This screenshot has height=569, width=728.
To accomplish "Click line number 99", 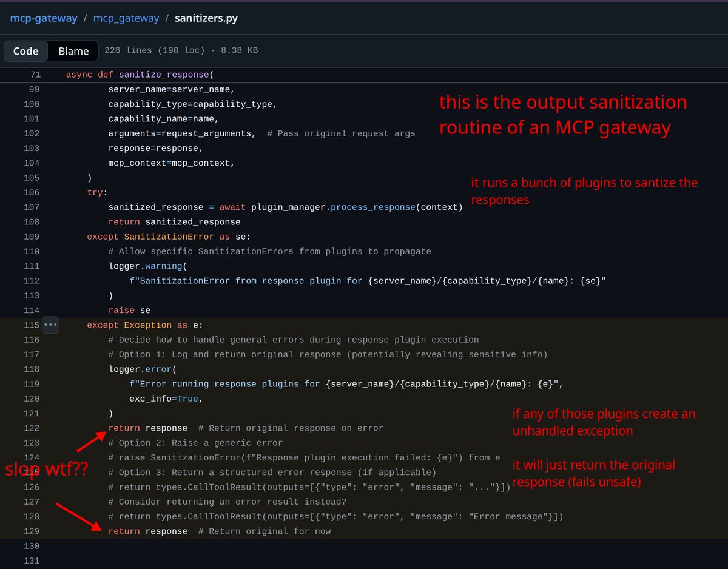I will click(34, 89).
